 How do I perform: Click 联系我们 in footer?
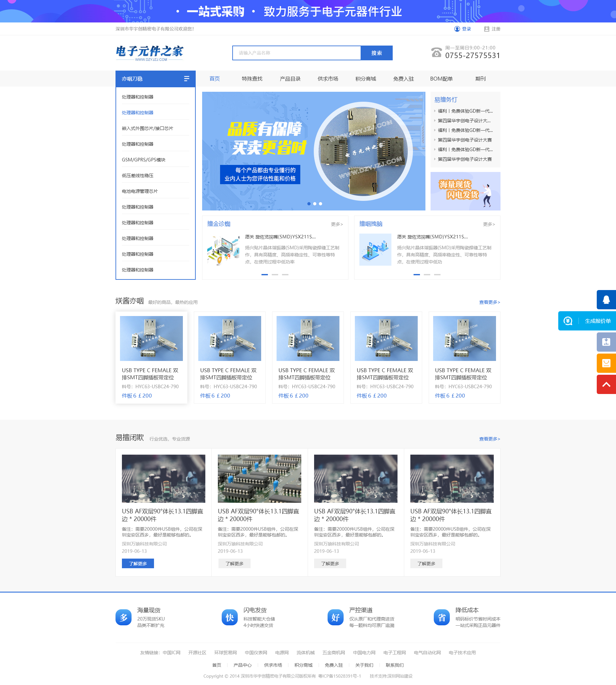tap(395, 665)
